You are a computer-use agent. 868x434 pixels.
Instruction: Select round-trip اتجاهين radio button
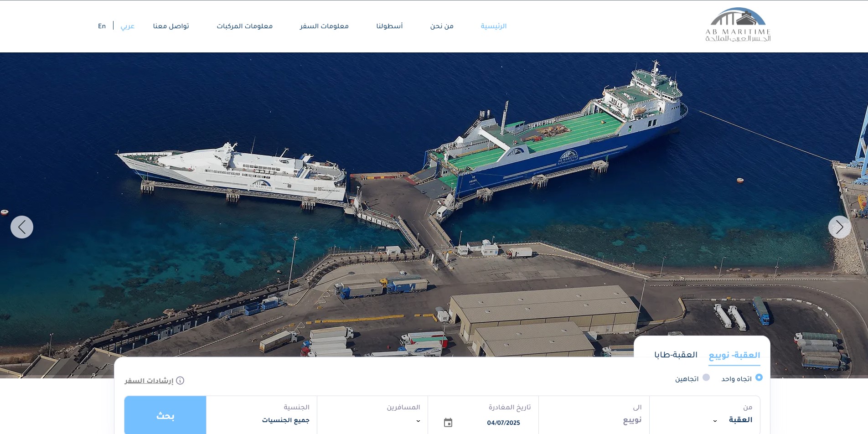706,377
